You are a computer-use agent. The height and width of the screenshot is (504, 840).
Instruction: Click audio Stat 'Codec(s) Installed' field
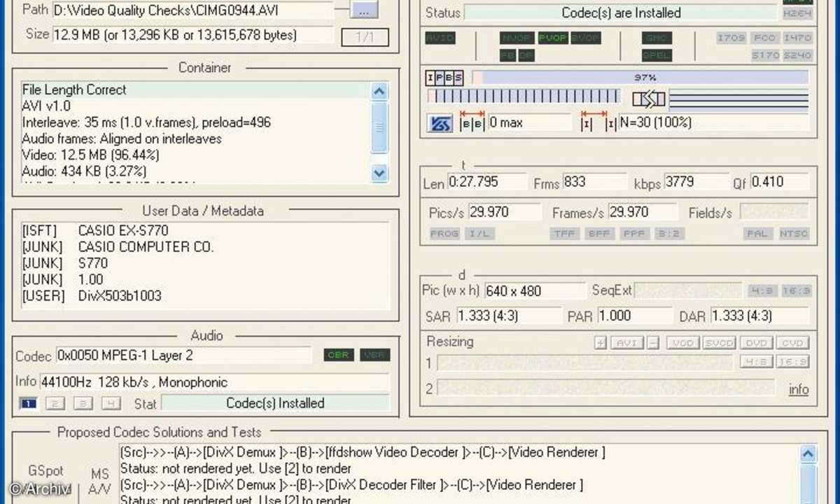click(275, 403)
